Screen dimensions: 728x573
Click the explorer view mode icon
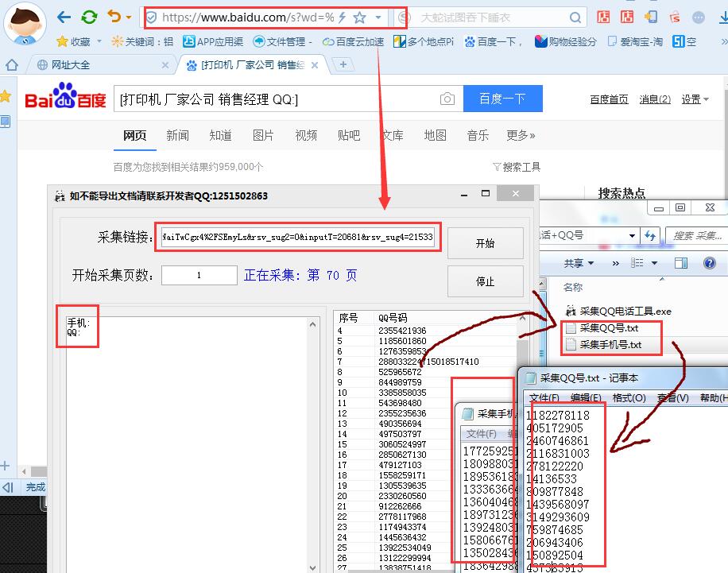pos(637,263)
